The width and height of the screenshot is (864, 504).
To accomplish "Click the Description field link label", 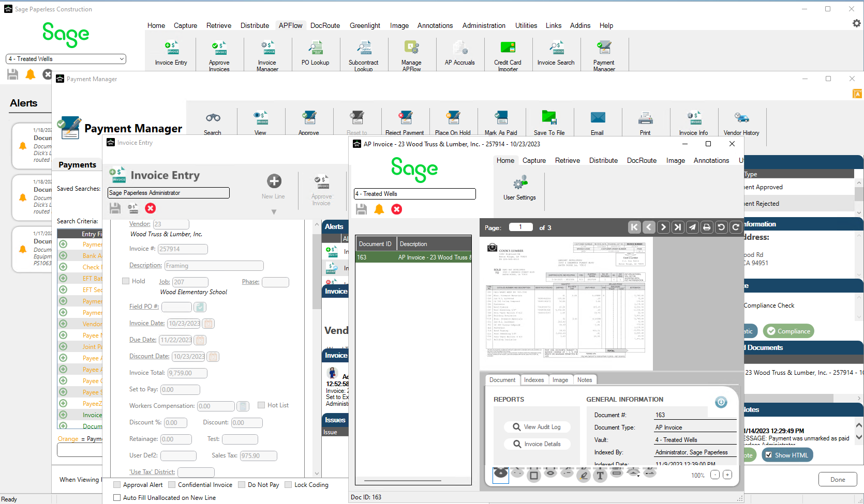I will point(145,265).
